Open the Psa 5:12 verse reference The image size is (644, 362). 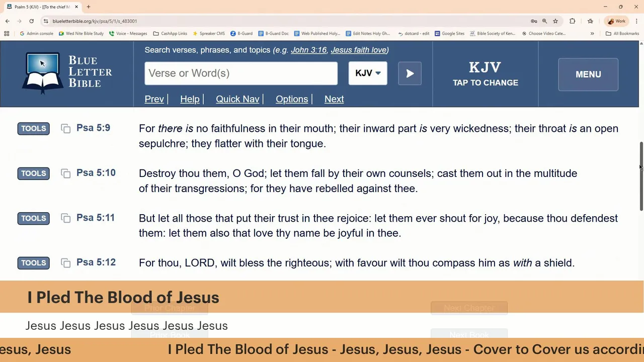tap(96, 262)
